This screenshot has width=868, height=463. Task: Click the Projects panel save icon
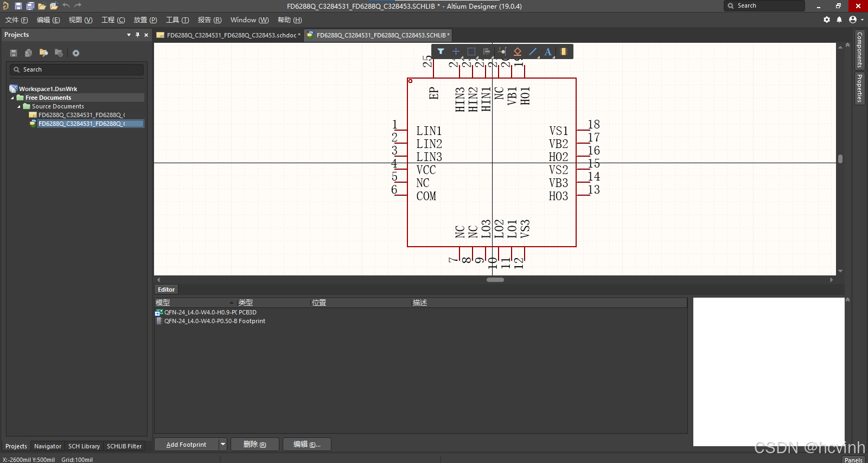(x=14, y=53)
